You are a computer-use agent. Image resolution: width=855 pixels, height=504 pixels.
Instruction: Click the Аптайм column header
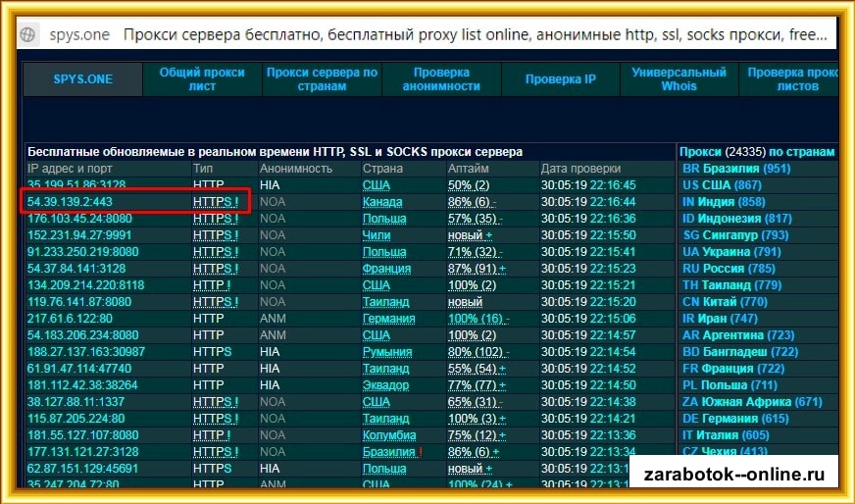[x=469, y=169]
